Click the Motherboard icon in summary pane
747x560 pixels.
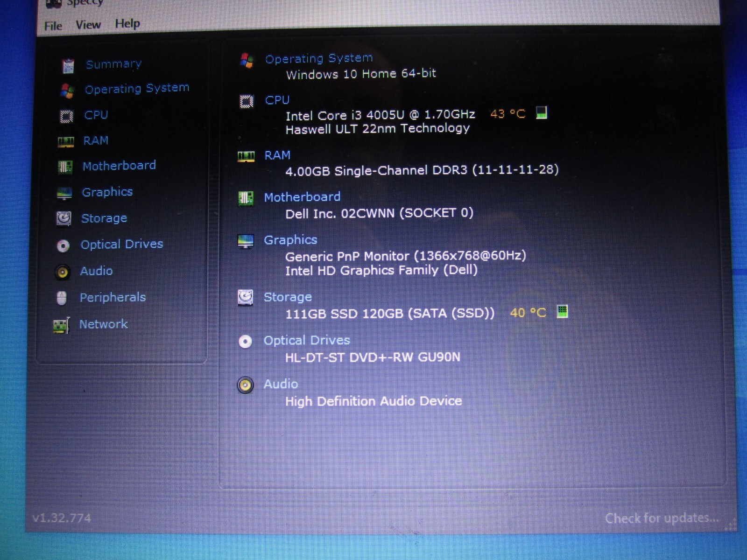click(246, 198)
